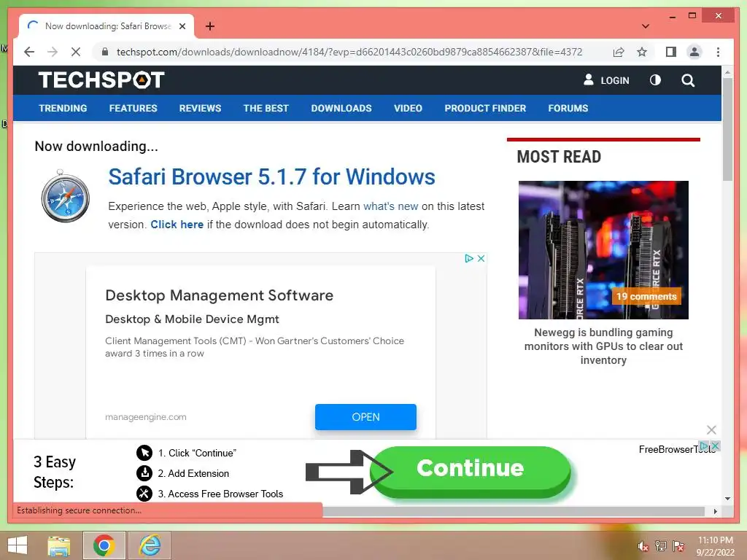Open Newegg bundling gaming monitors headline

[603, 346]
